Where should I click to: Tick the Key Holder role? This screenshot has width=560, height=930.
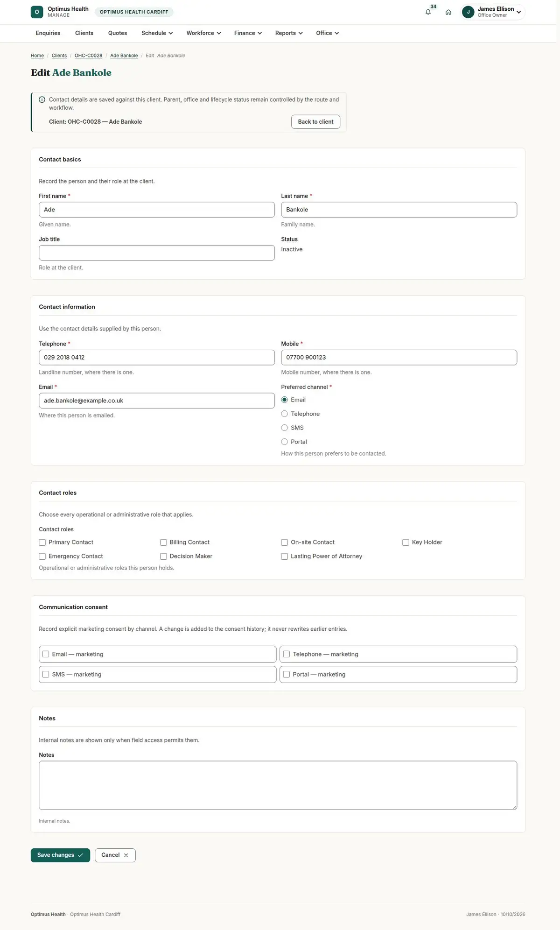pos(406,542)
